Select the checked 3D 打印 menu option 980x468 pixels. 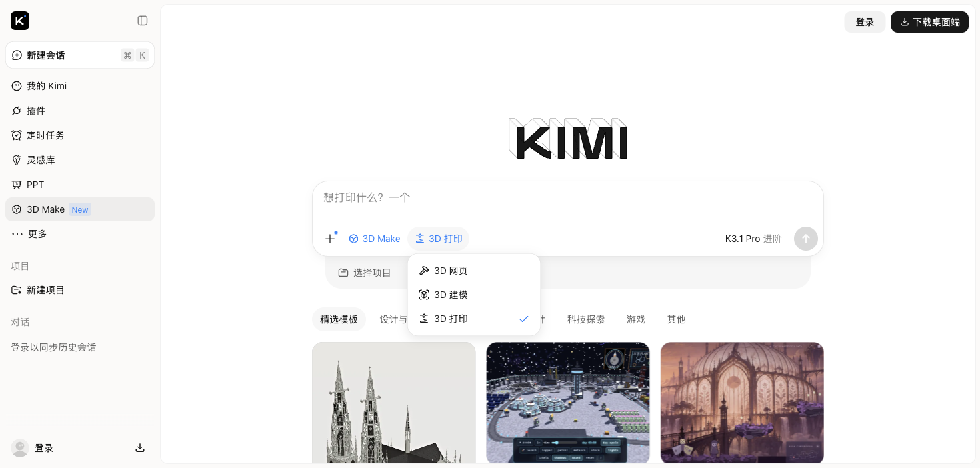click(x=474, y=319)
